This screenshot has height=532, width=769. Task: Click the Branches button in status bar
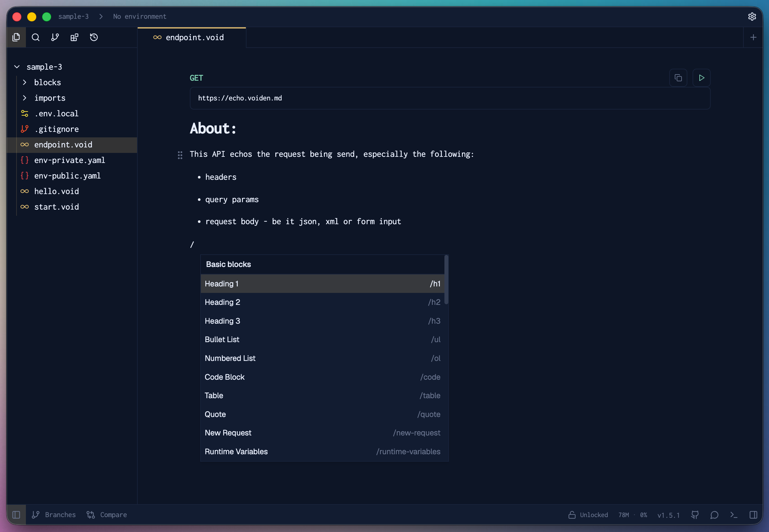point(54,515)
